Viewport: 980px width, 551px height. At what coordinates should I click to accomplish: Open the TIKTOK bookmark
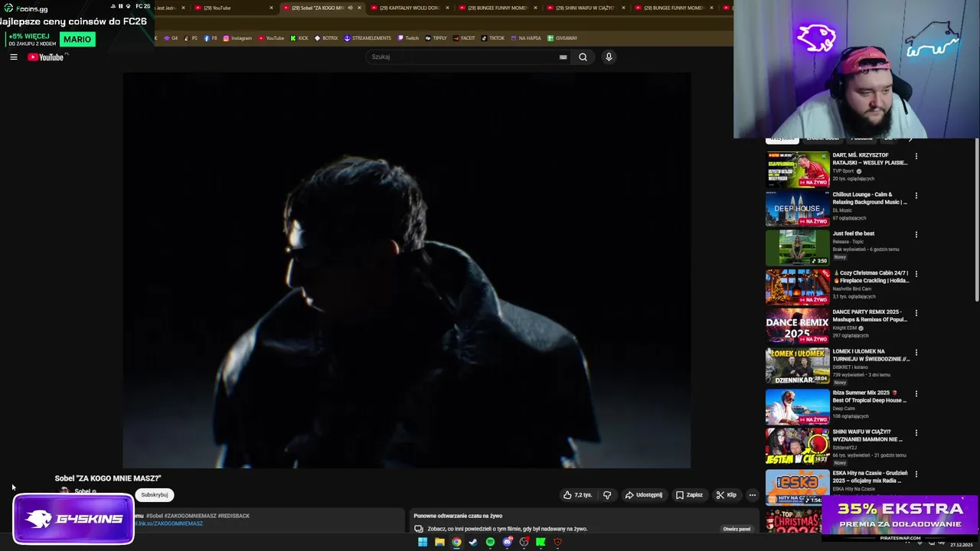click(x=493, y=37)
